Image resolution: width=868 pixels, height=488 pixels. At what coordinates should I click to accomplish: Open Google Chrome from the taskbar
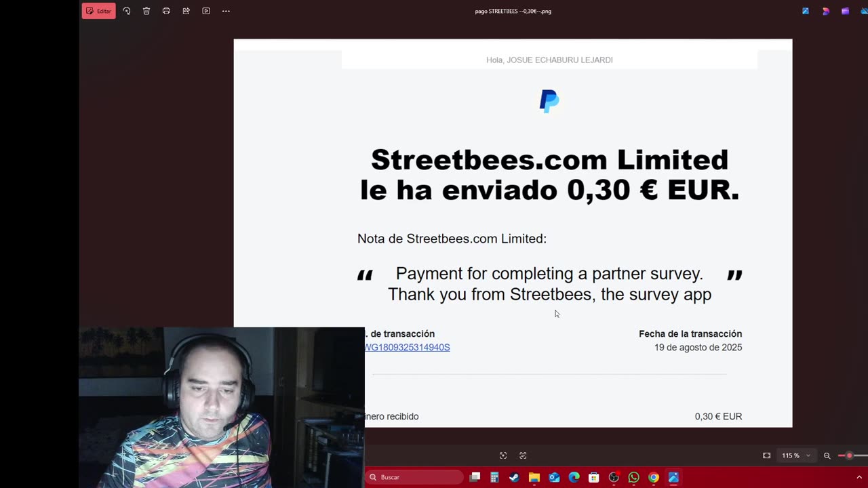pyautogui.click(x=654, y=477)
